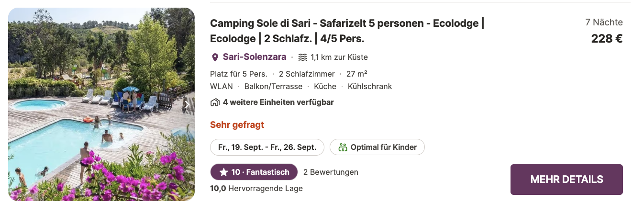
Task: Click the children icon in Optimal für Kinder
Action: coord(342,147)
